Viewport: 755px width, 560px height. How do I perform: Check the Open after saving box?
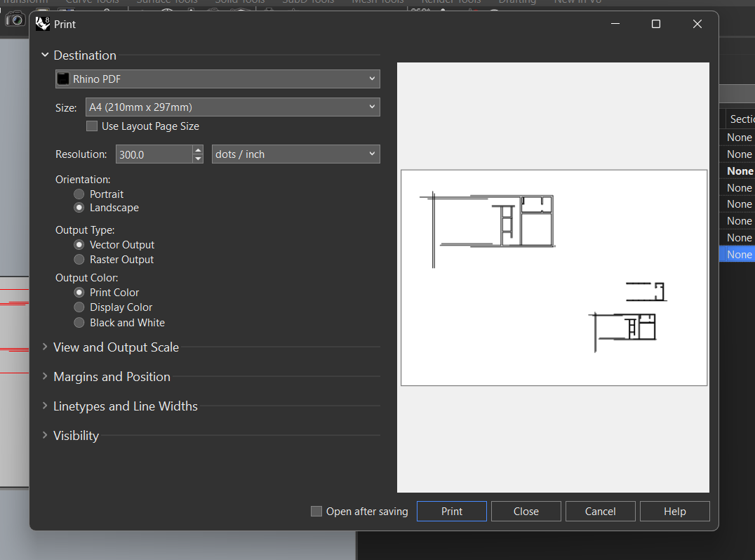(x=316, y=512)
